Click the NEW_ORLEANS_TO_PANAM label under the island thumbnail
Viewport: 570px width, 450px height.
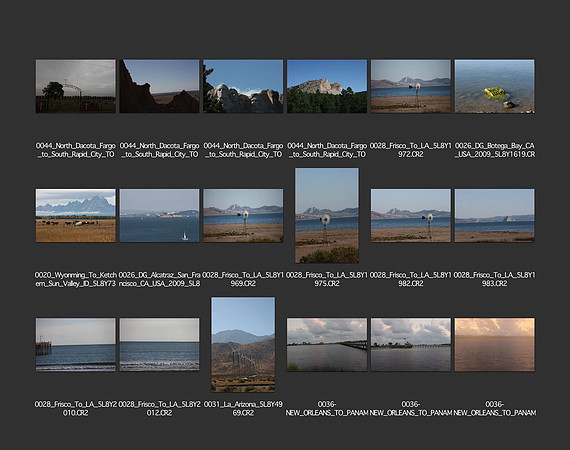coord(411,409)
